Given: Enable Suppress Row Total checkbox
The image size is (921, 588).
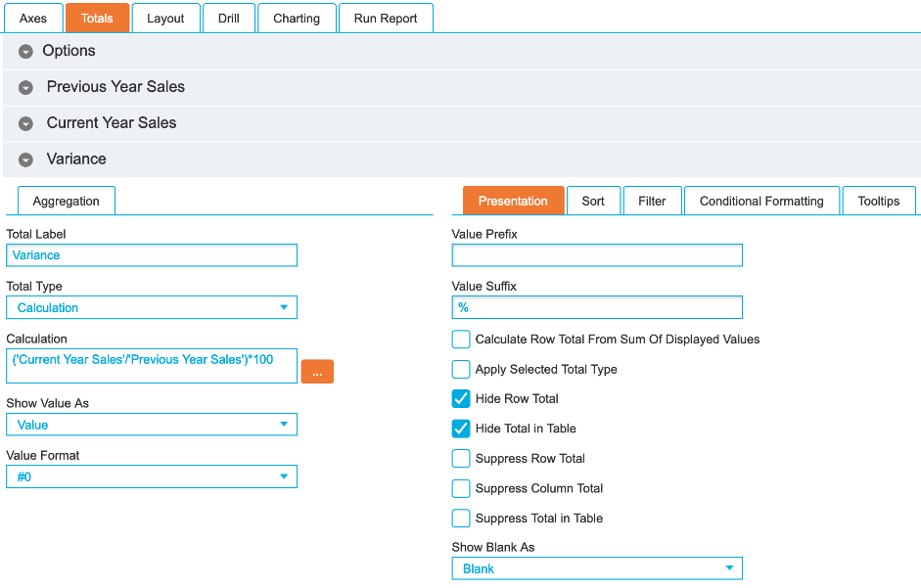Looking at the screenshot, I should pyautogui.click(x=461, y=459).
